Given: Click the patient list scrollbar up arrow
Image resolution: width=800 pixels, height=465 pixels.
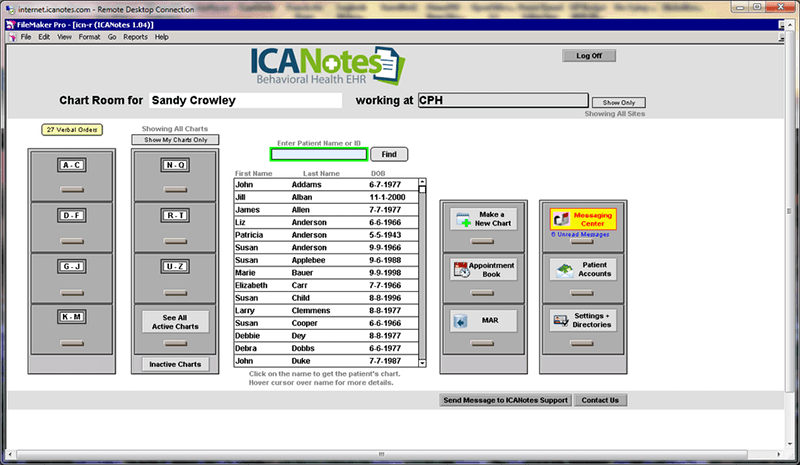Looking at the screenshot, I should pos(422,188).
